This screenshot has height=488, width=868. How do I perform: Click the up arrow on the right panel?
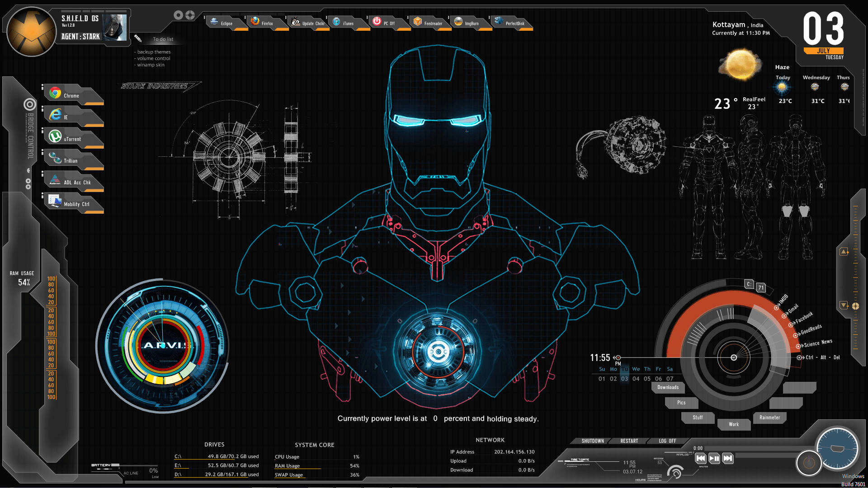(844, 251)
